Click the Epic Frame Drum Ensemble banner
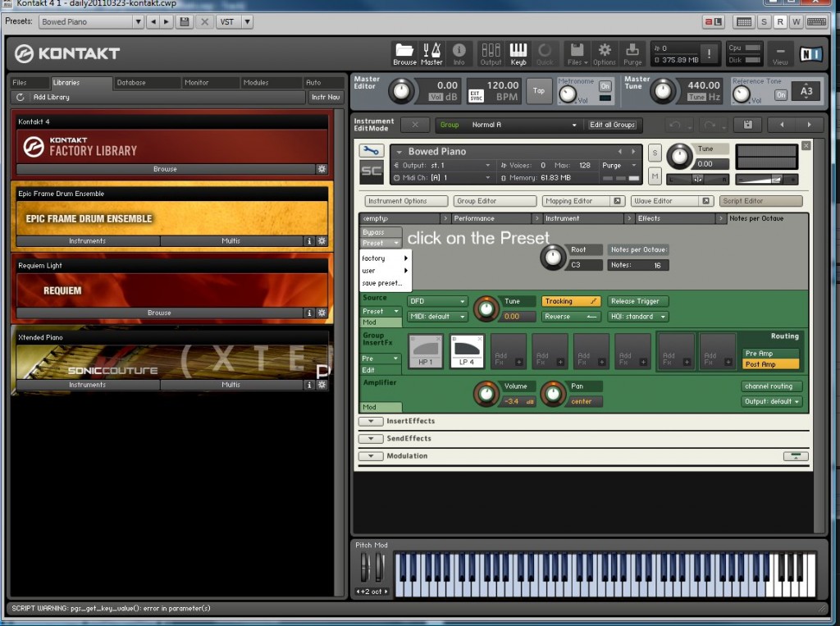The width and height of the screenshot is (840, 626). pos(170,219)
